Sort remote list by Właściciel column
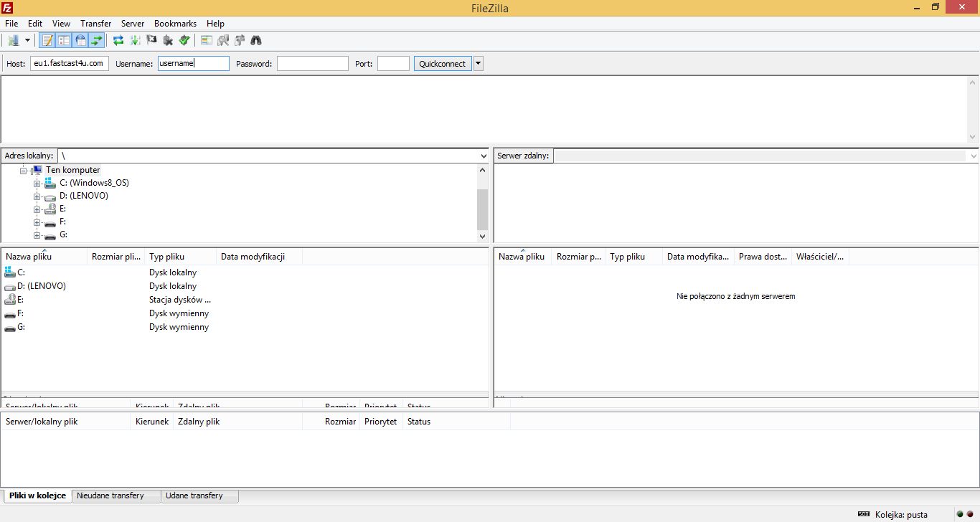 (820, 257)
